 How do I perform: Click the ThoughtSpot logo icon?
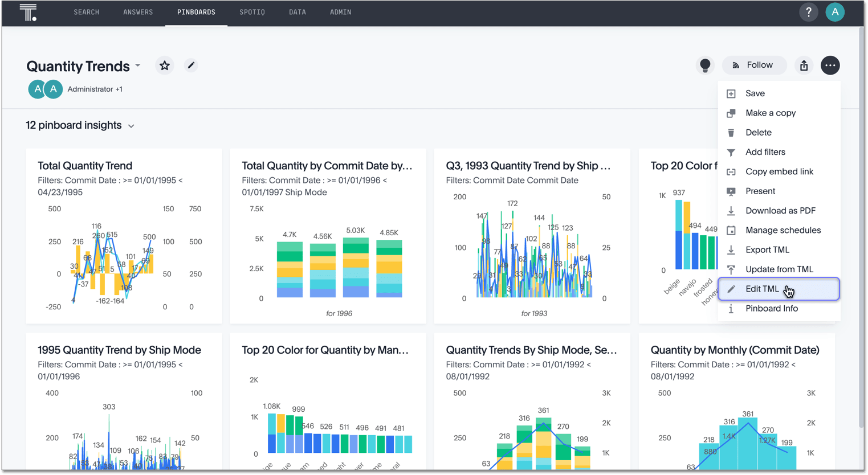click(x=28, y=12)
